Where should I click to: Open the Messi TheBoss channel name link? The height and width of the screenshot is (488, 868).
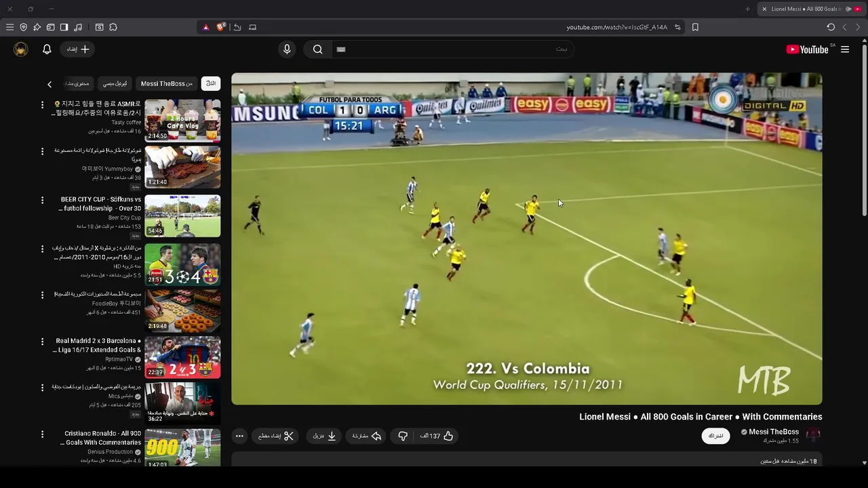coord(774,432)
